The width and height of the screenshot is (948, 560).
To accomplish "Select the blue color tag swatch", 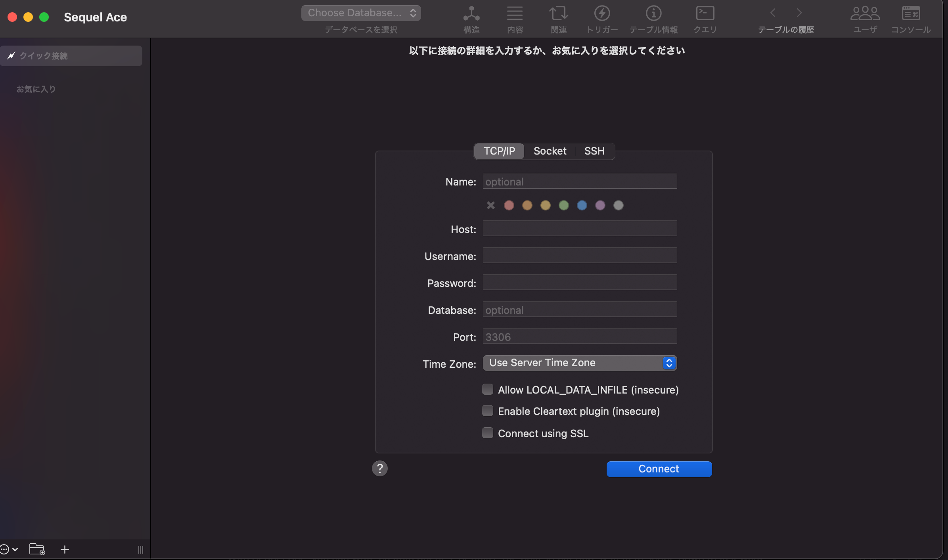I will click(x=582, y=205).
